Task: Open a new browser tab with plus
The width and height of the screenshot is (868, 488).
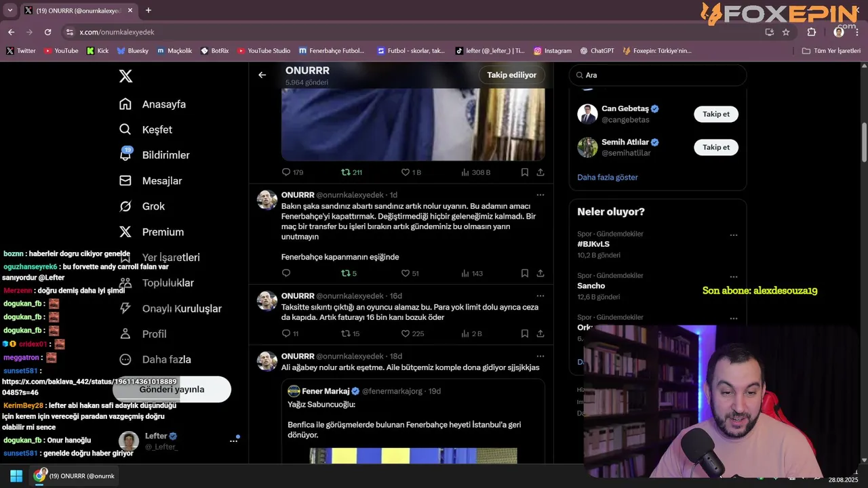Action: (x=149, y=10)
